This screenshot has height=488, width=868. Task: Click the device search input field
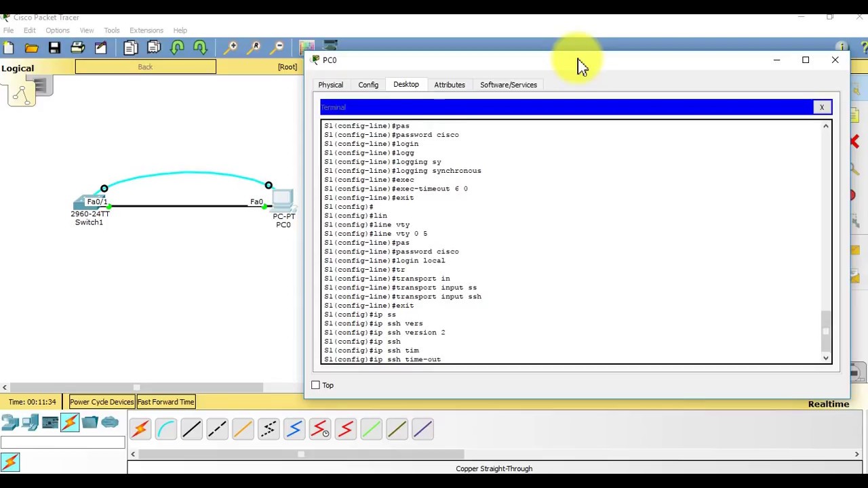point(62,443)
